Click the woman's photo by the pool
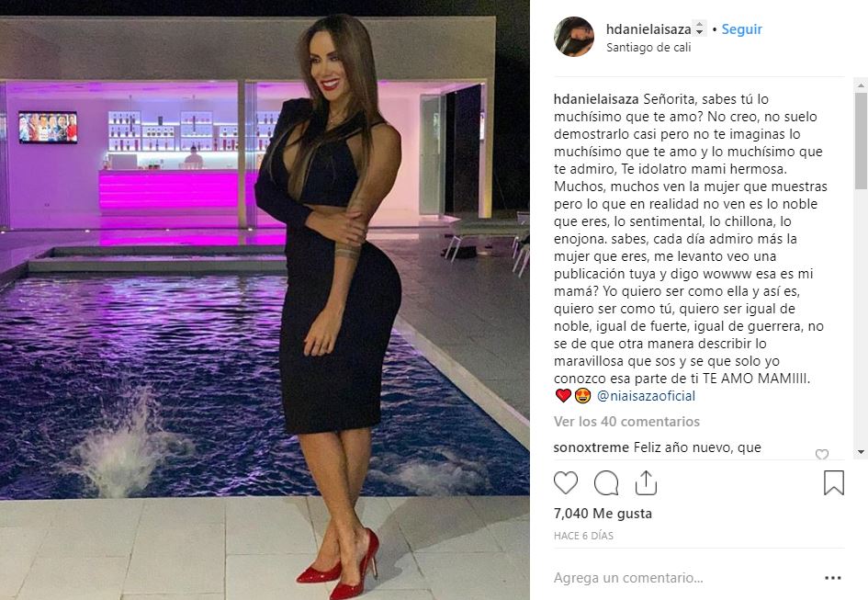Viewport: 868px width, 600px height. coord(265,300)
